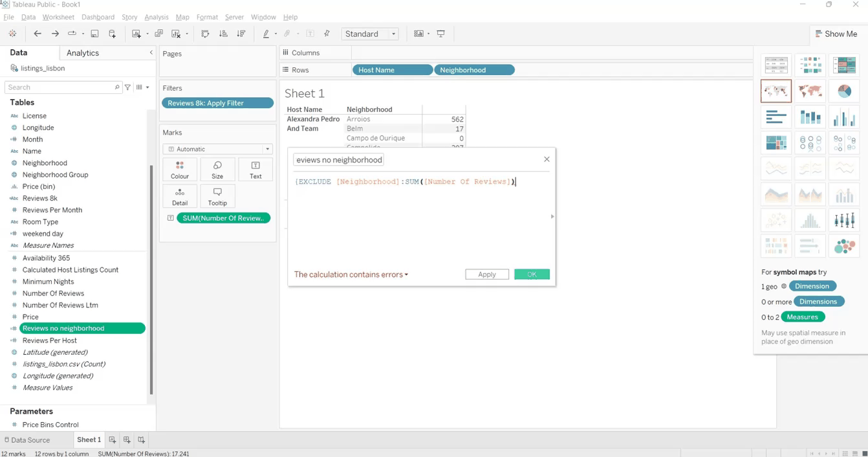This screenshot has height=457, width=868.
Task: Click the Fix Axes pin icon
Action: (327, 34)
